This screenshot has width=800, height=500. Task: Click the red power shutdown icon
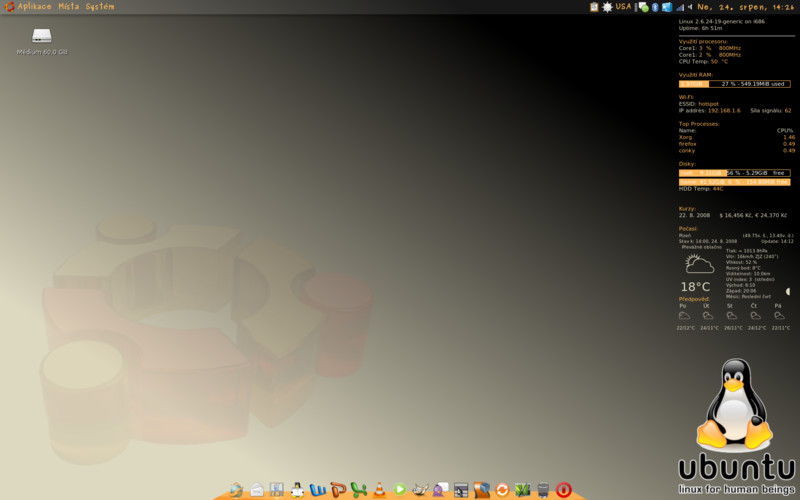click(x=563, y=490)
